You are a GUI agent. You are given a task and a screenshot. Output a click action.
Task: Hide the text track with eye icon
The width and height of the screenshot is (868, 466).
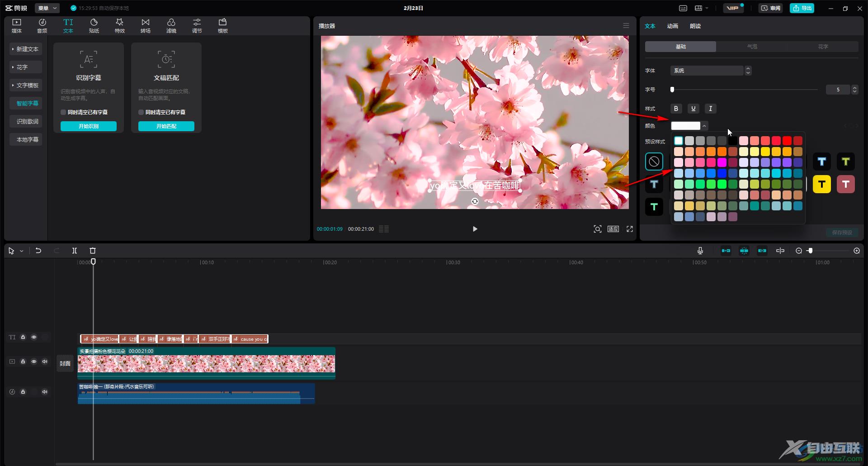[x=34, y=337]
